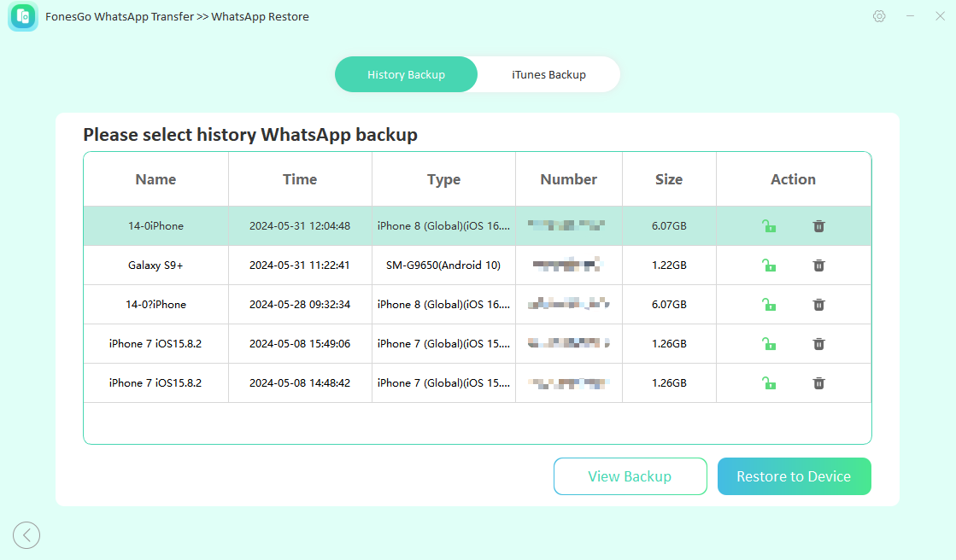
Task: Click lock icon for 14-0iPhone 12:04:48 backup
Action: pos(769,226)
